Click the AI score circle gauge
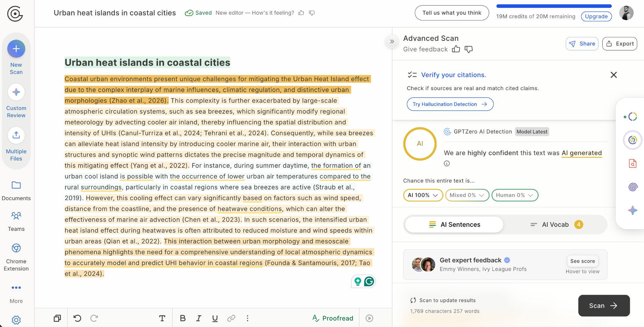This screenshot has height=327, width=644. [420, 144]
